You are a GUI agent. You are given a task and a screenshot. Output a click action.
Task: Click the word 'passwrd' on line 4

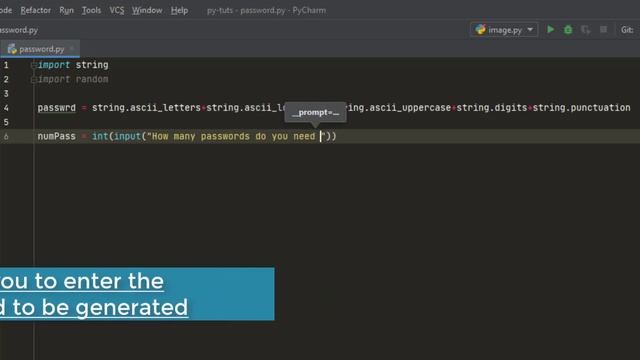tap(56, 108)
